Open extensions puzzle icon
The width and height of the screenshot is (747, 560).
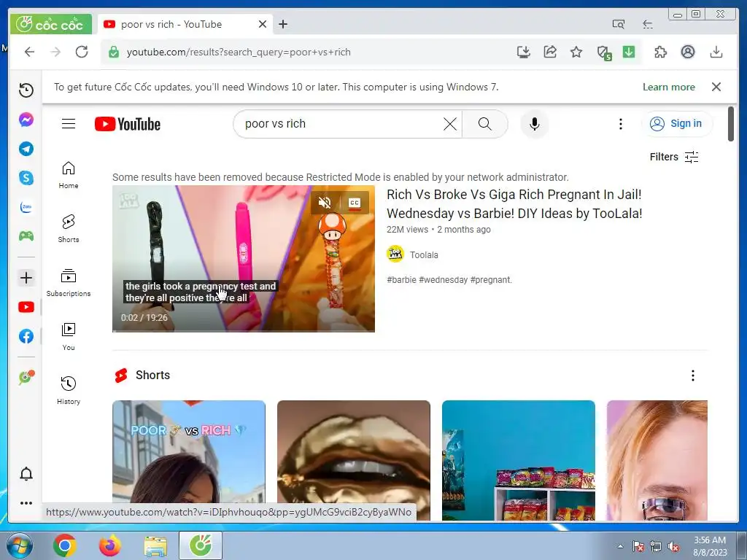[x=660, y=52]
